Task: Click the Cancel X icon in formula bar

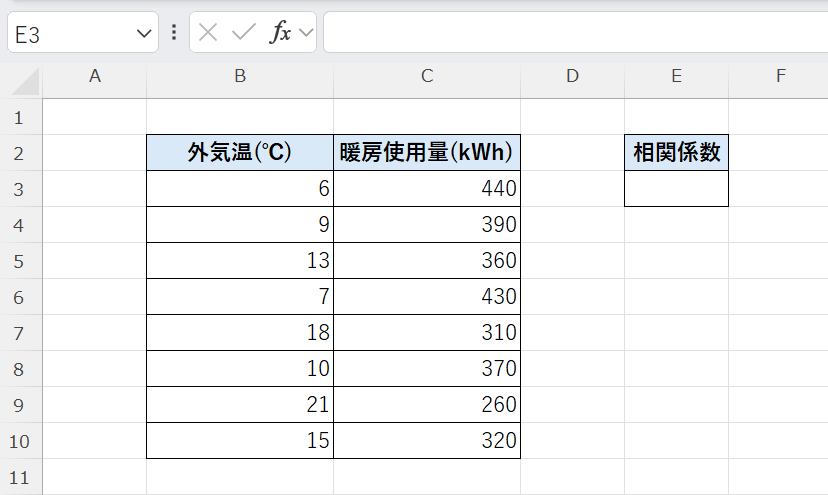Action: pos(208,32)
